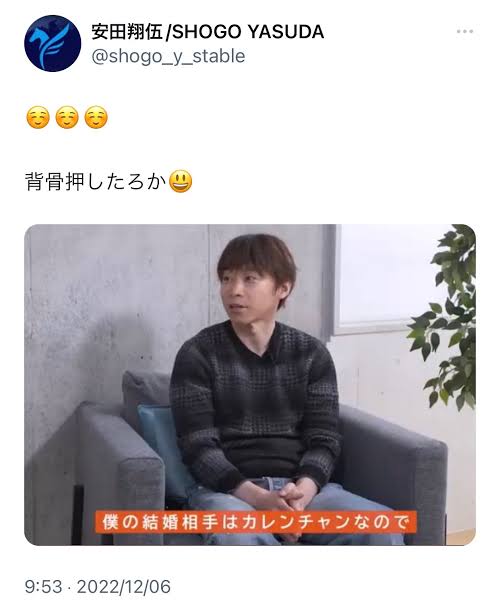
Task: Open the 安田翔伍 display name
Action: click(x=127, y=32)
